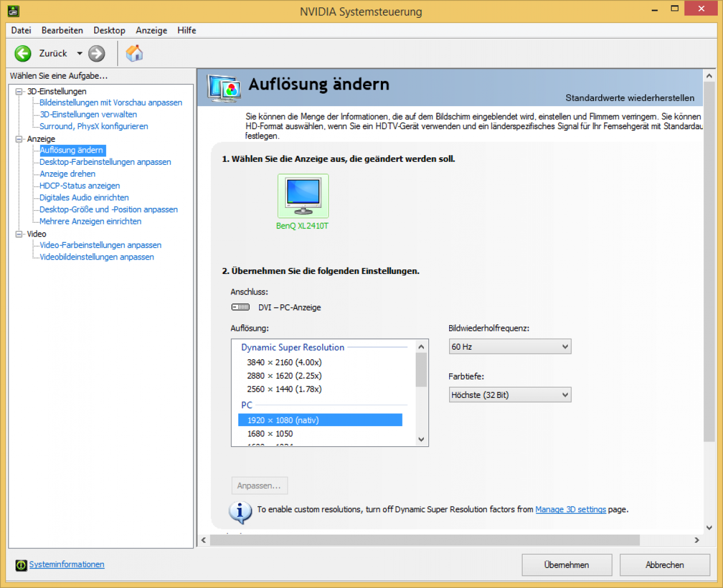Open Desktop-Farbeinstellungen anpassen
This screenshot has height=588, width=723.
105,162
